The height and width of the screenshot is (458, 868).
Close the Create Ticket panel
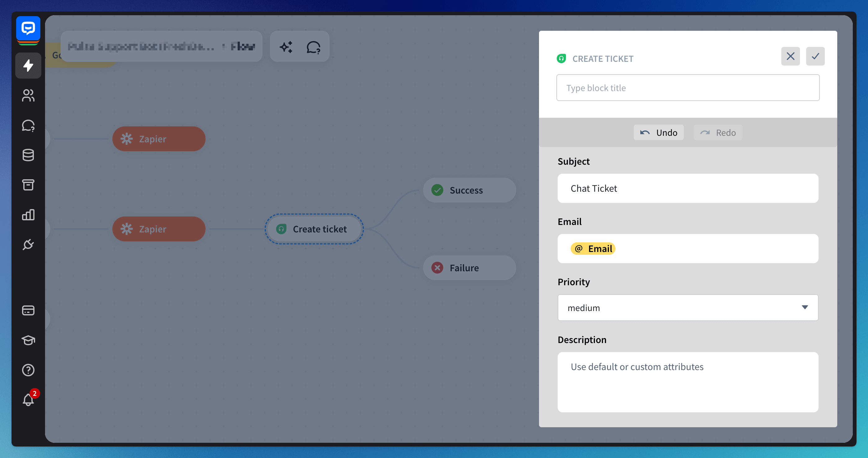[x=790, y=56]
